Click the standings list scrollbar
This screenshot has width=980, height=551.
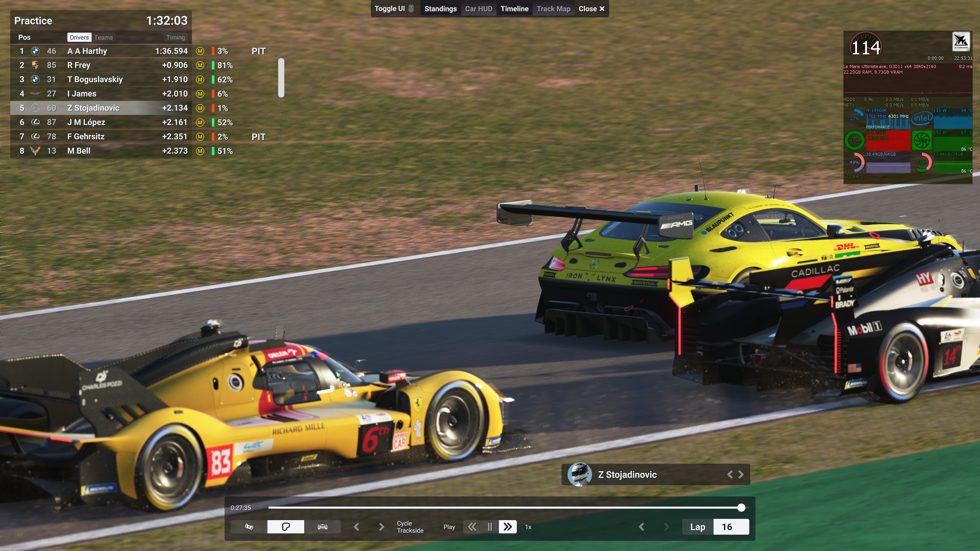[281, 78]
